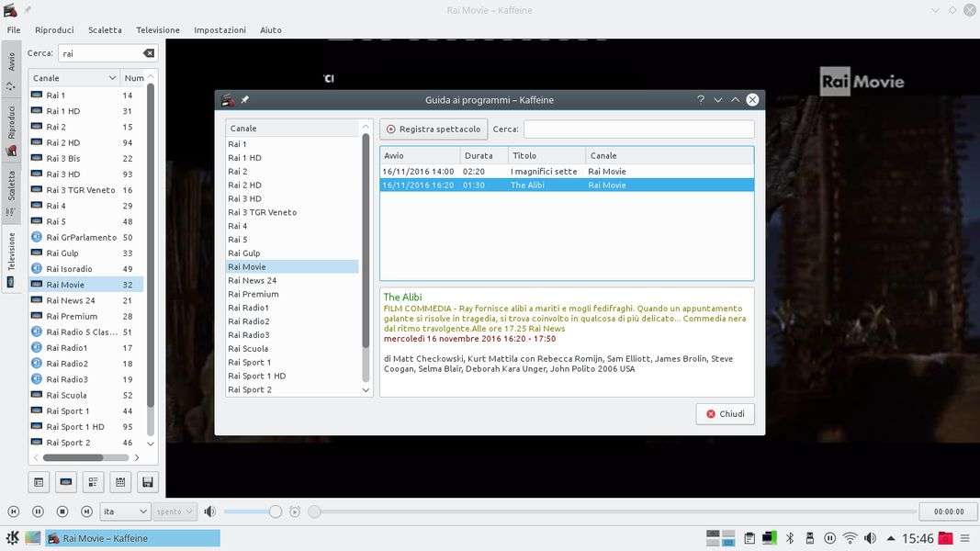980x551 pixels.
Task: Adjust the volume slider handle
Action: 275,512
